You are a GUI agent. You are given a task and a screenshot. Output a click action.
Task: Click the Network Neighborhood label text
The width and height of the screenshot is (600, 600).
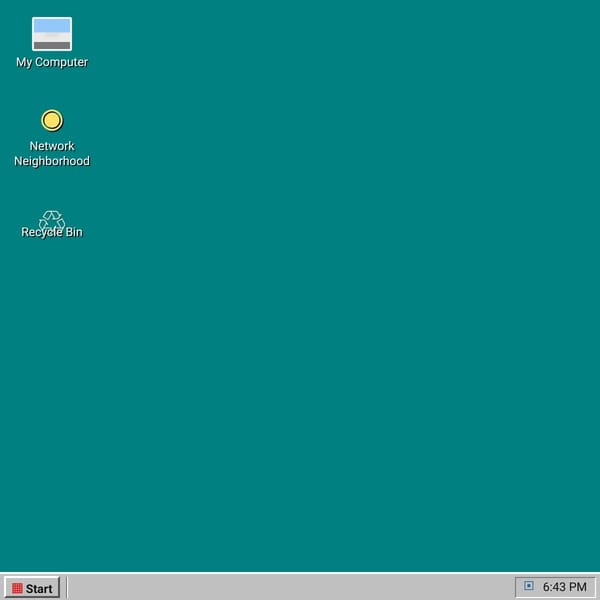pyautogui.click(x=52, y=153)
